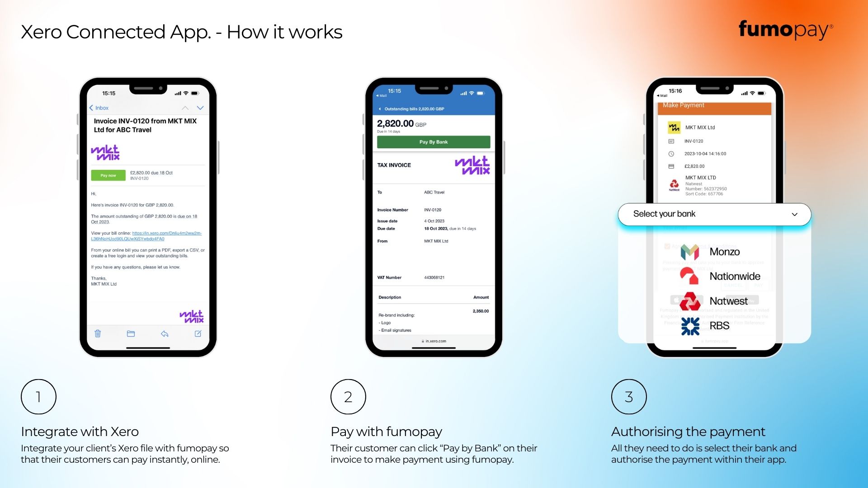Image resolution: width=868 pixels, height=488 pixels.
Task: Expand the Select your bank dropdown
Action: click(714, 213)
